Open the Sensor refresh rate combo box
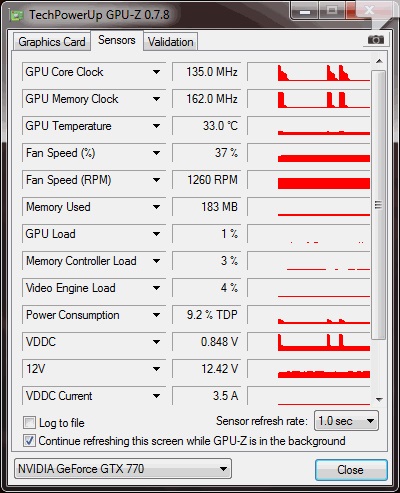The height and width of the screenshot is (493, 400). click(346, 421)
